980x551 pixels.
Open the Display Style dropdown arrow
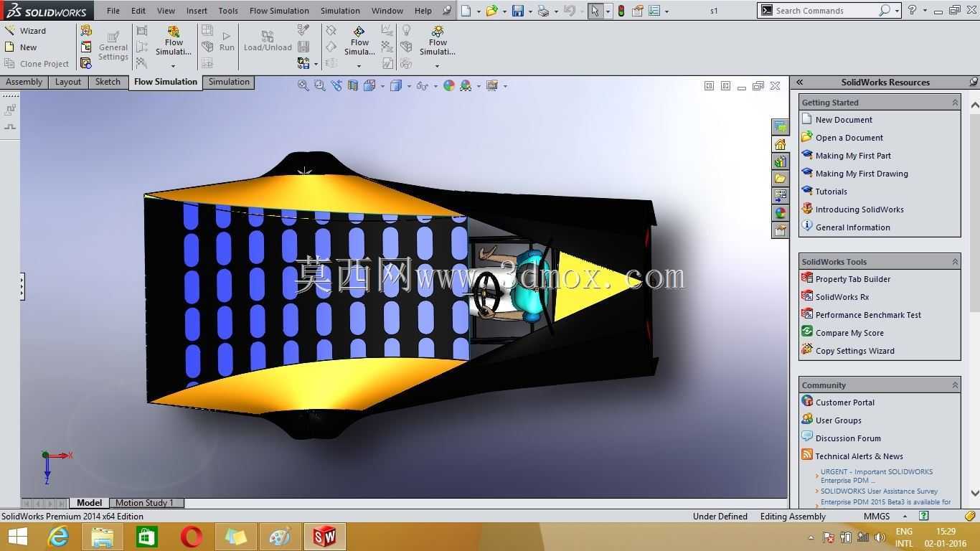coord(409,86)
